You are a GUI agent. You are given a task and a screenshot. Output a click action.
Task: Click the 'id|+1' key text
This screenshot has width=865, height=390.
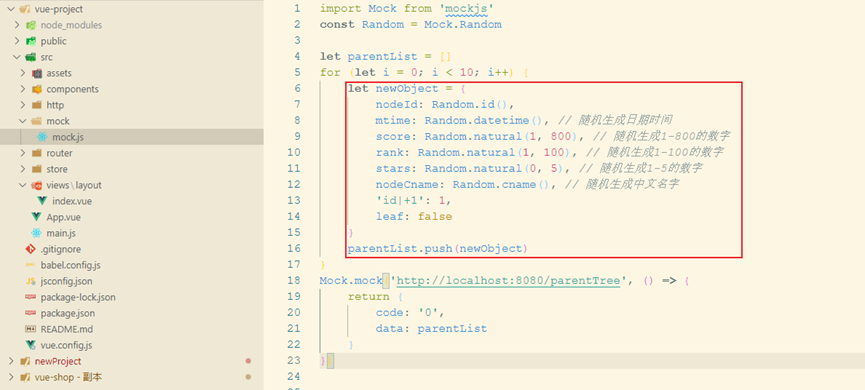click(x=400, y=201)
